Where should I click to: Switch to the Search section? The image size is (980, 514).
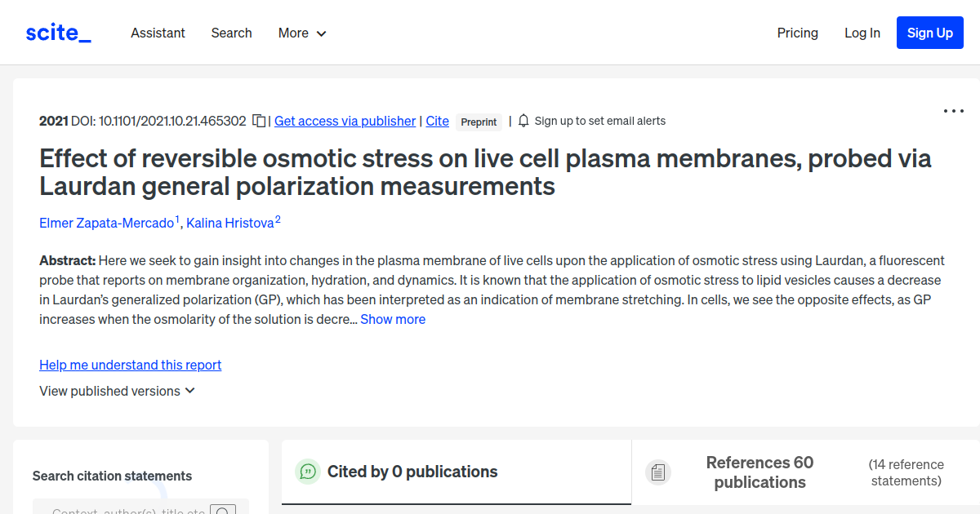(x=231, y=33)
